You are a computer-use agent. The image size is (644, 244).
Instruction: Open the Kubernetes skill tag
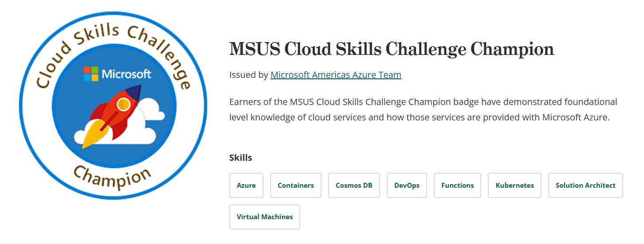[515, 186]
